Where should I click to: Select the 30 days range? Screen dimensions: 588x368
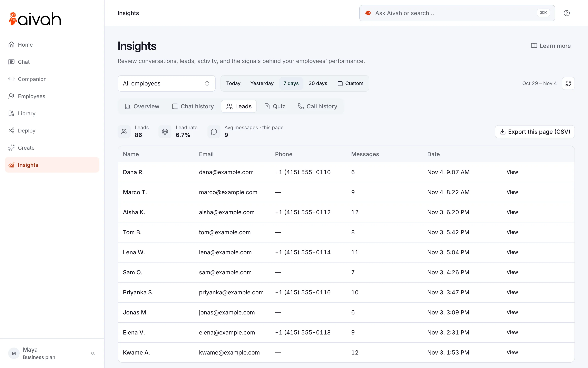click(x=318, y=83)
